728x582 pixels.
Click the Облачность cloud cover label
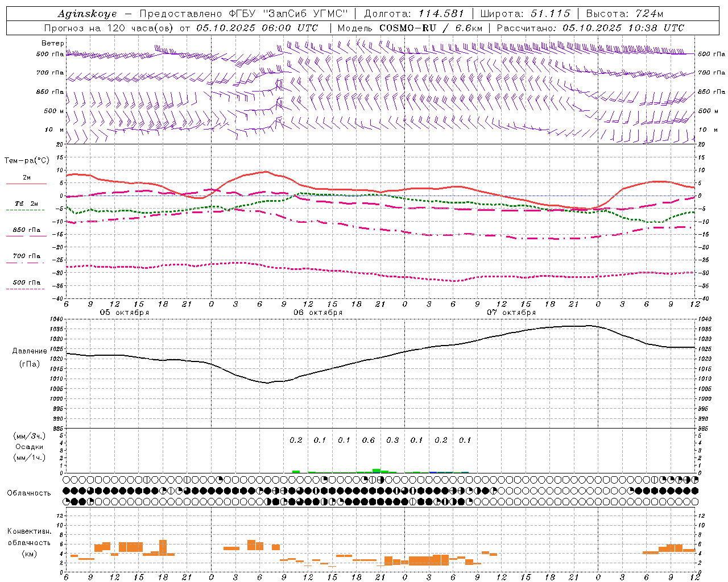(29, 493)
